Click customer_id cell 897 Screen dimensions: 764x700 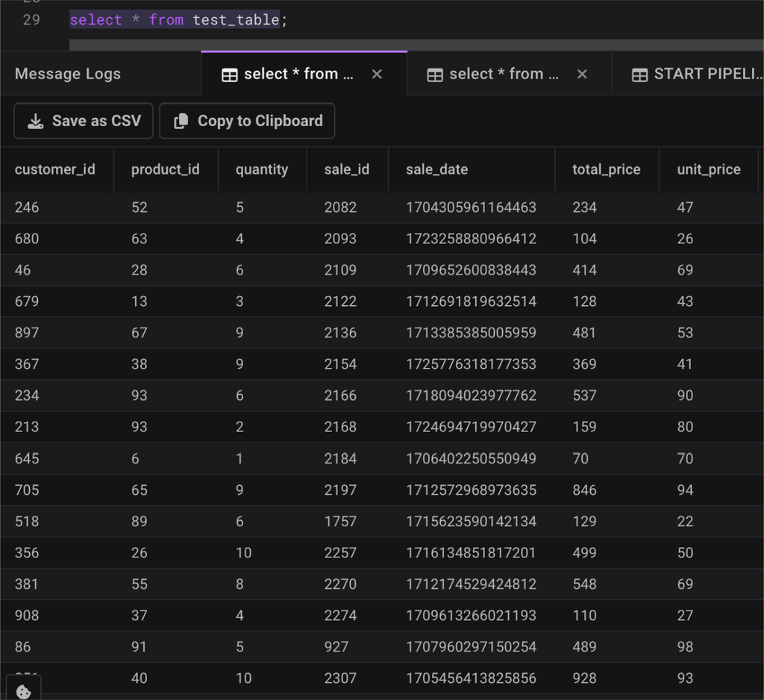27,332
